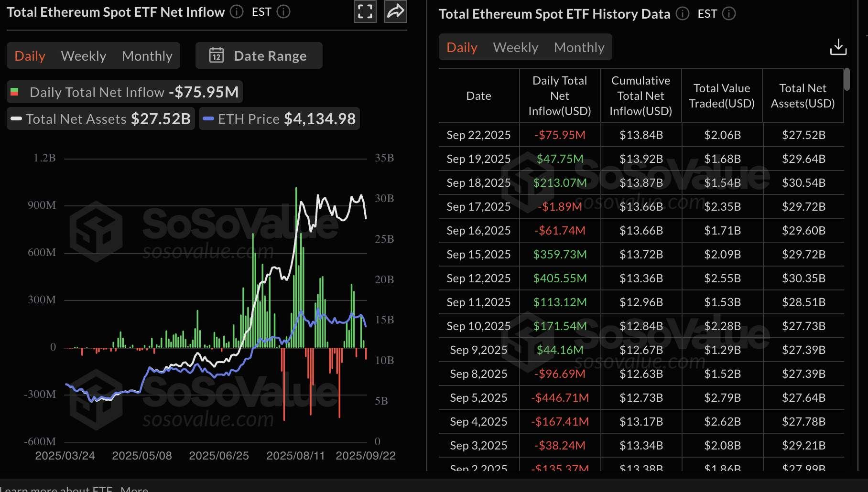Click the More link at bottom
Viewport: 868px width, 492px height.
point(134,489)
